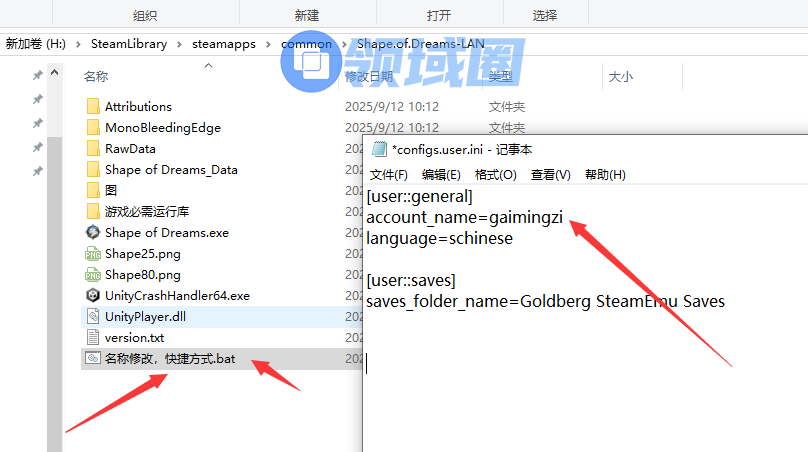Select the Shape25.png file icon

coord(93,254)
